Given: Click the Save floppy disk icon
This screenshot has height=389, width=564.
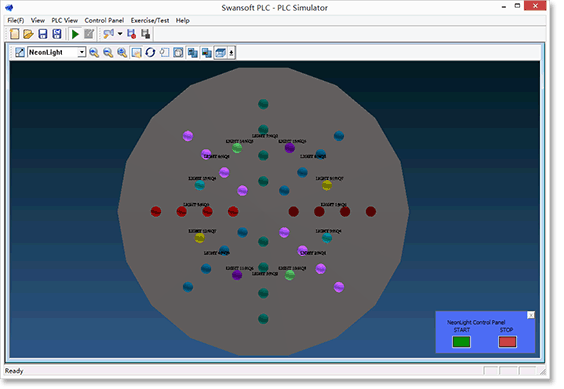Looking at the screenshot, I should 43,34.
